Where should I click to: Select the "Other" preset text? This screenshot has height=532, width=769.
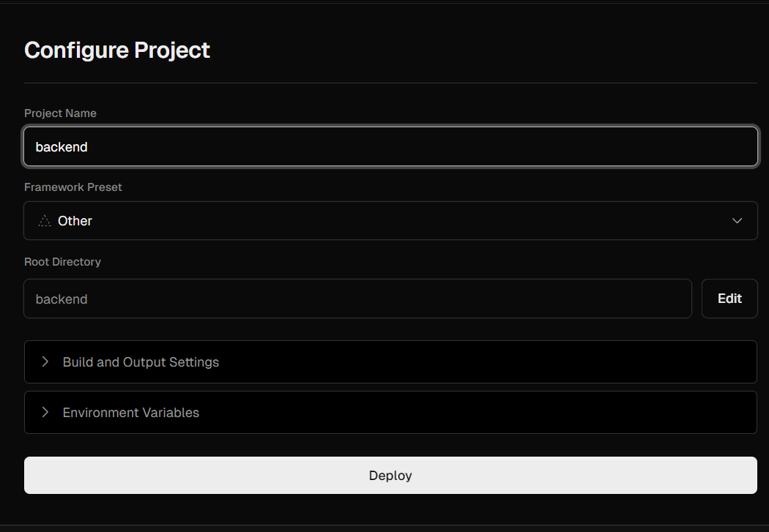[75, 221]
